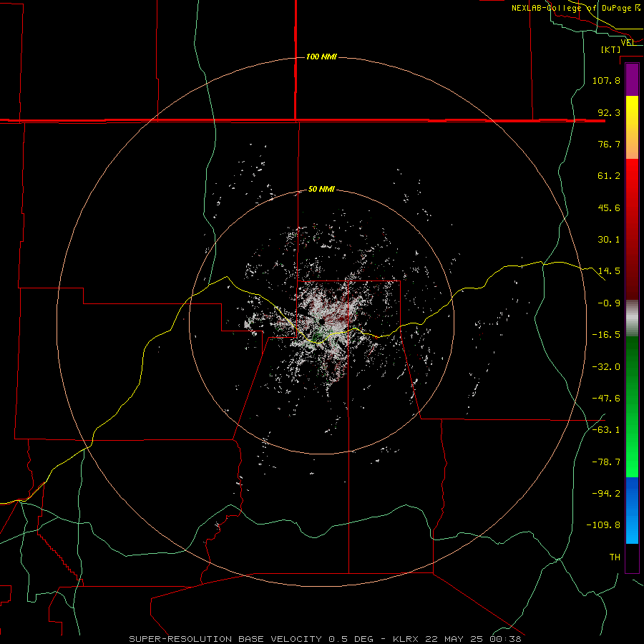Click the gray near-zero segment of the color bar
Image resolution: width=644 pixels, height=644 pixels.
point(632,318)
